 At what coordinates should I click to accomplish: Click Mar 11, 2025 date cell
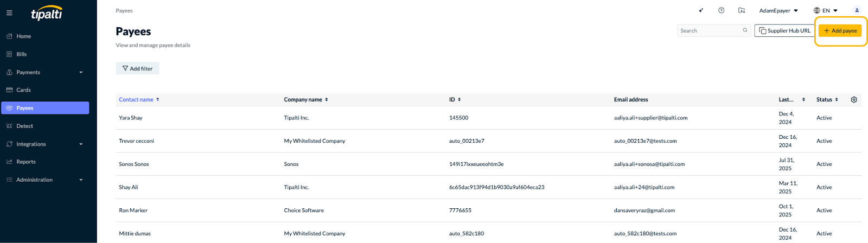pos(788,188)
